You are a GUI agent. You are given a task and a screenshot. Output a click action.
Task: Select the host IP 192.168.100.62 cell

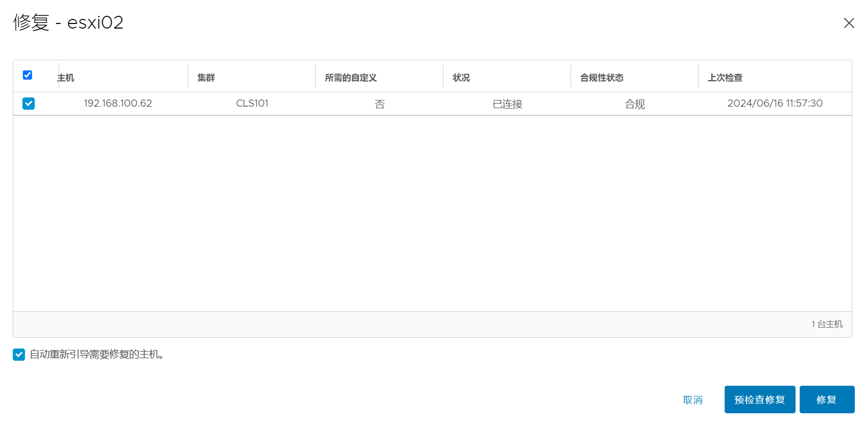coord(118,104)
